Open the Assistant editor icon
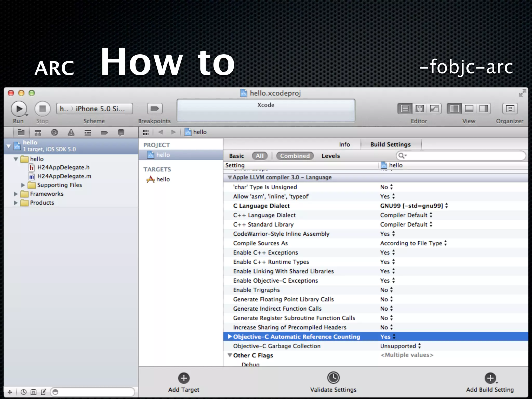Viewport: 532px width, 399px height. pyautogui.click(x=420, y=109)
